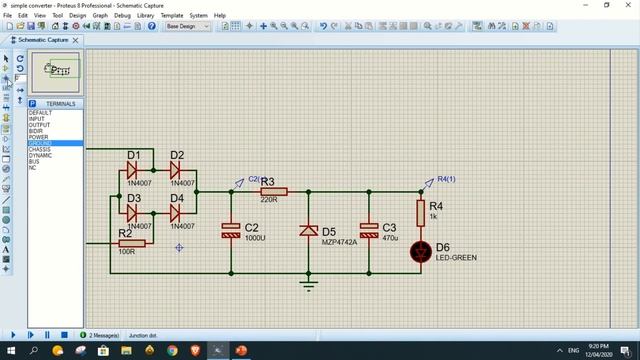Click the LED-GREEN D6 component

(x=421, y=252)
